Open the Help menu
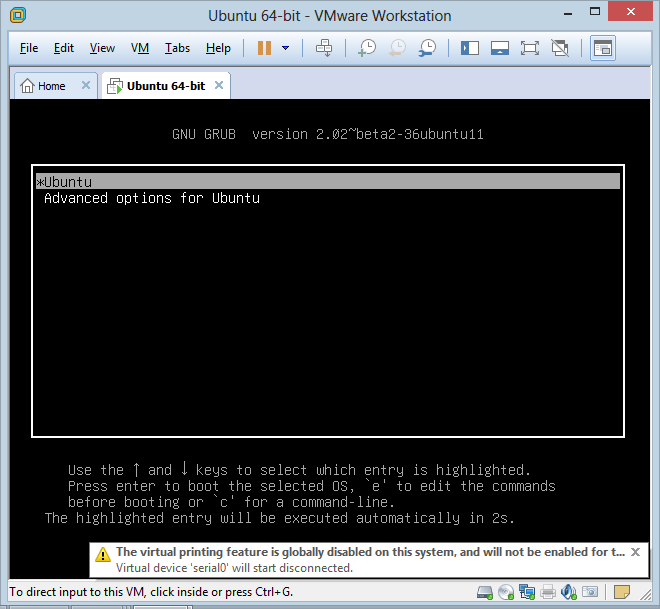This screenshot has width=660, height=609. pyautogui.click(x=218, y=48)
